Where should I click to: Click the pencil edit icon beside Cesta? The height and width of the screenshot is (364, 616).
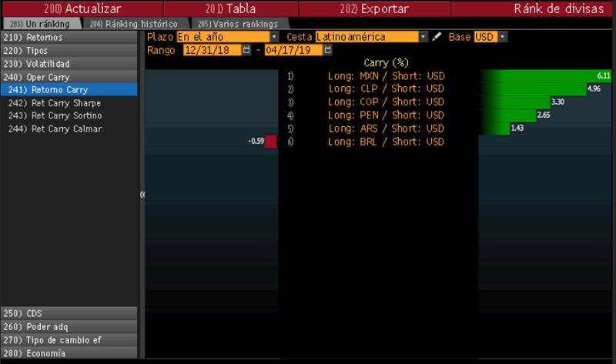coord(437,37)
